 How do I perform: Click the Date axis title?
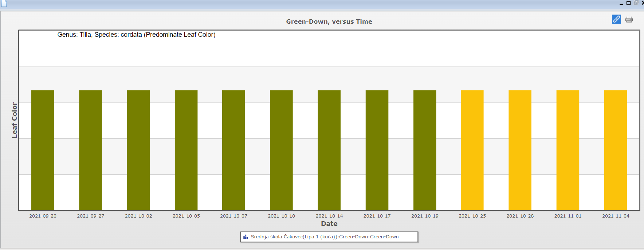tap(329, 224)
